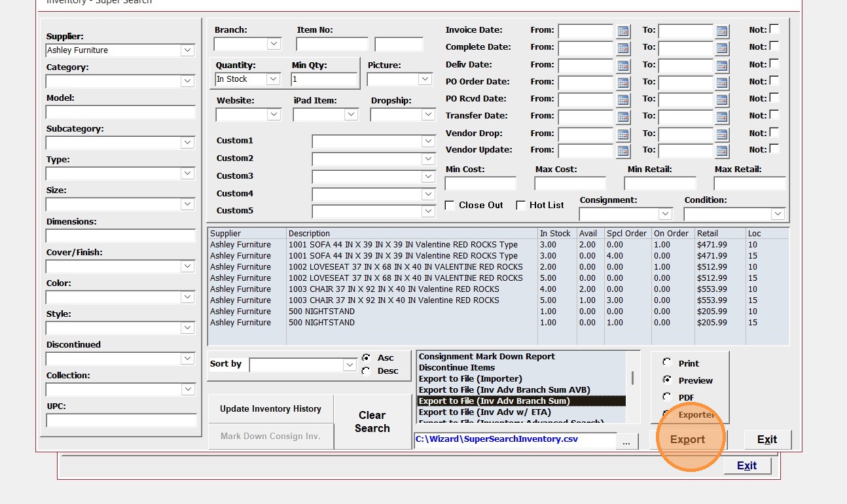847x504 pixels.
Task: Click Exit button in Super Search window
Action: pos(766,440)
